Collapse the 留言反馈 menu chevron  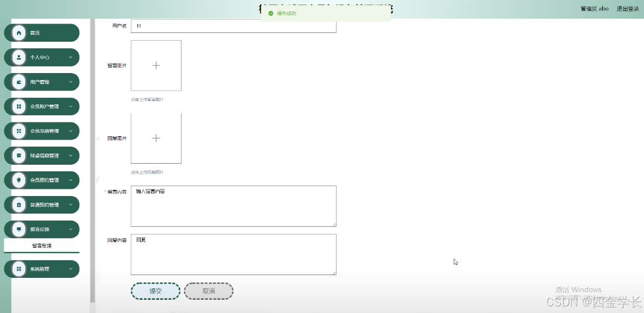(70, 230)
